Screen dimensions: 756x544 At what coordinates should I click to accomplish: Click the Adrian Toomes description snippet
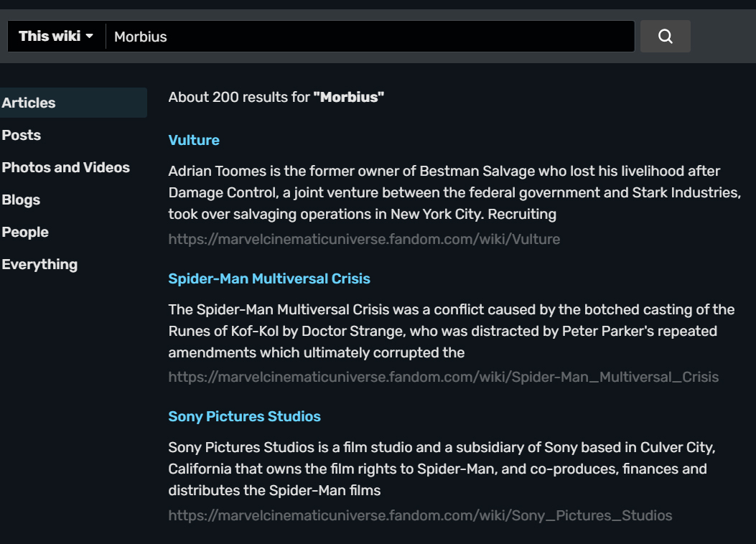tap(454, 192)
